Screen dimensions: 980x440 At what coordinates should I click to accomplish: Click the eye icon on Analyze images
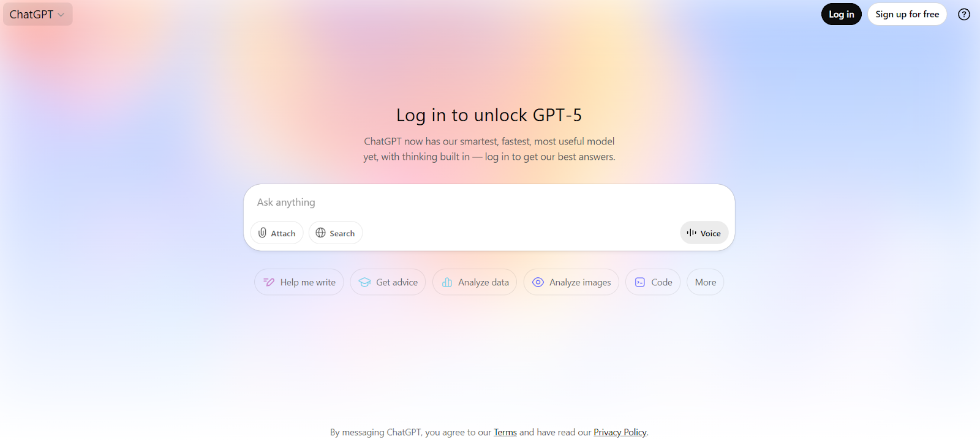[538, 282]
